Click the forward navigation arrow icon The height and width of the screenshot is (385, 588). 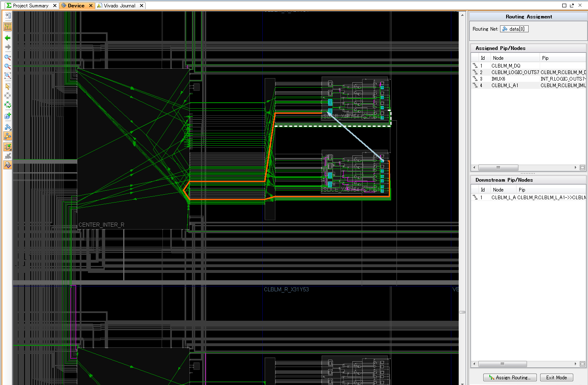click(7, 47)
